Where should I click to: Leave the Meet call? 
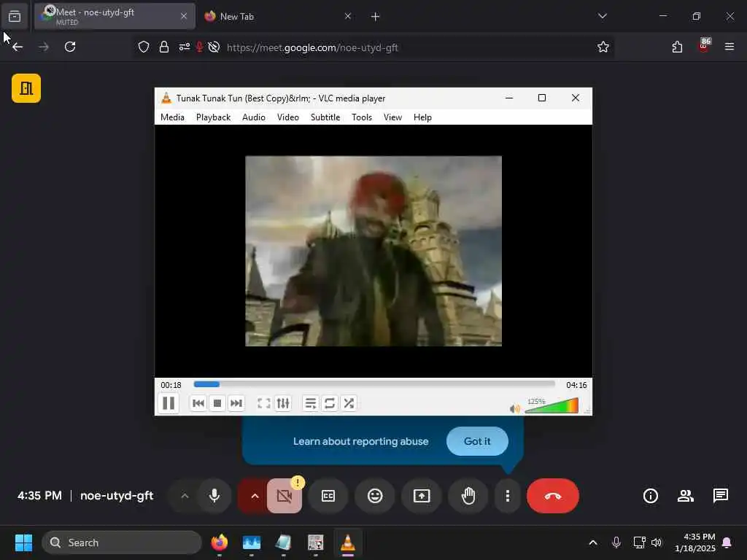553,496
